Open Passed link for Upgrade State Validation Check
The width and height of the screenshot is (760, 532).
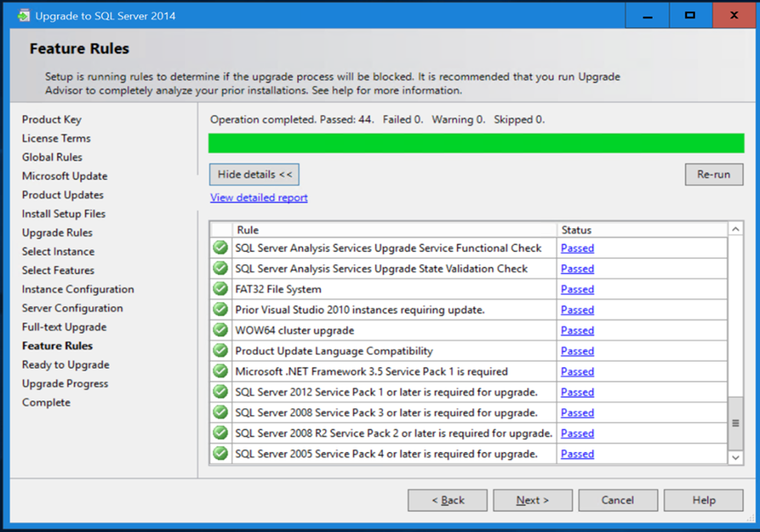tap(577, 269)
